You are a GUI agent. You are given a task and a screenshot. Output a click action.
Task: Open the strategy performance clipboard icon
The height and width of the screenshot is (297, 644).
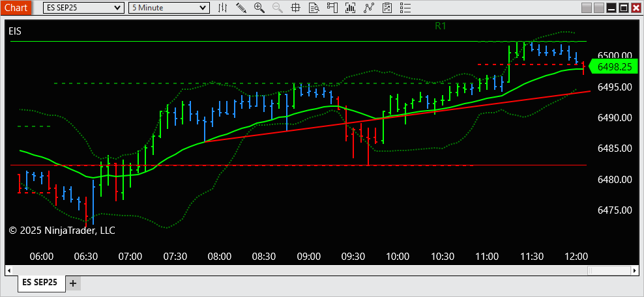[387, 7]
